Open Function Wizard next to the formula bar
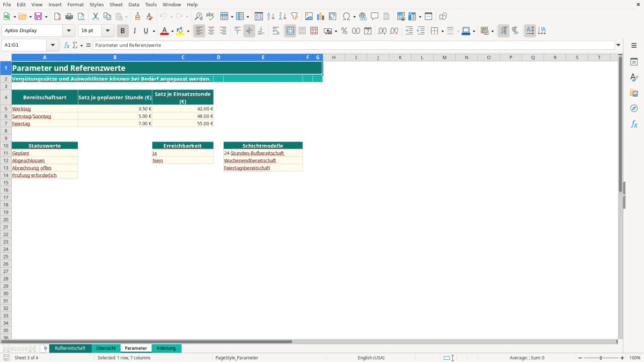The image size is (644, 362). click(x=67, y=46)
